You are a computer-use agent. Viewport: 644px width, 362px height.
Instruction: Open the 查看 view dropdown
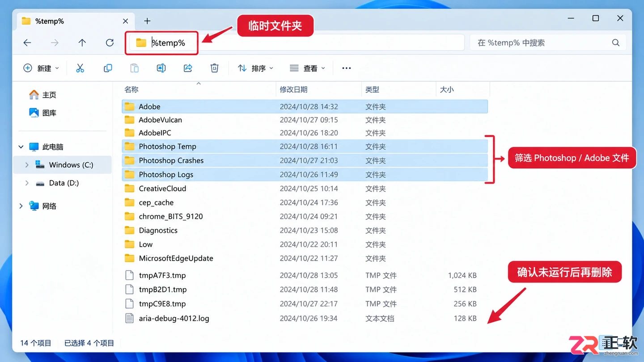tap(307, 68)
